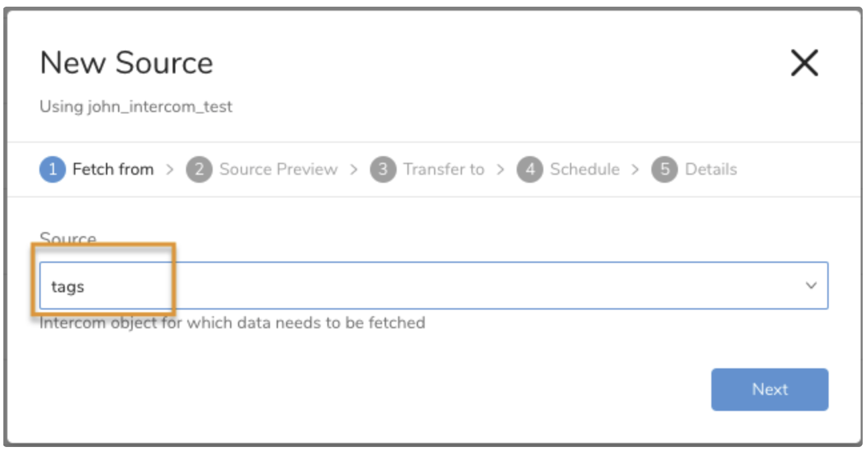The image size is (868, 451).
Task: Click the step 2 number circle
Action: pyautogui.click(x=199, y=169)
